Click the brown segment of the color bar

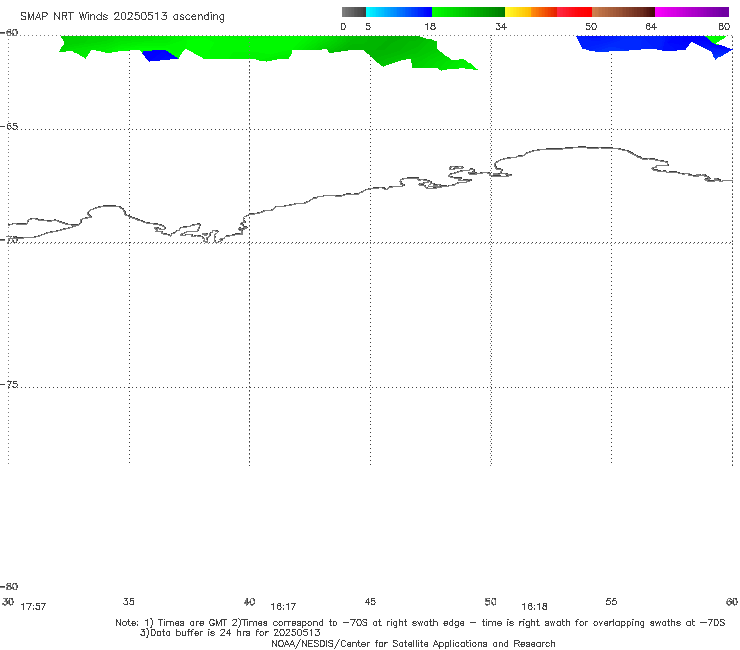click(x=623, y=12)
